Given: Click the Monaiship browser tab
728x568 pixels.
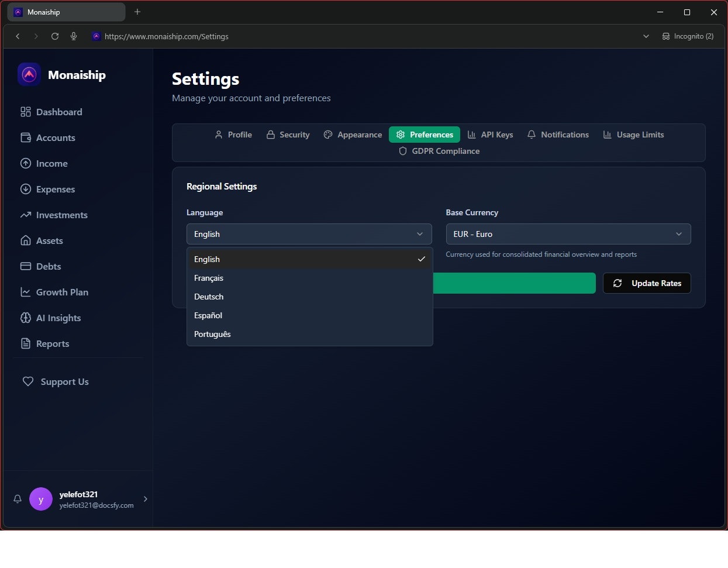Looking at the screenshot, I should [66, 12].
